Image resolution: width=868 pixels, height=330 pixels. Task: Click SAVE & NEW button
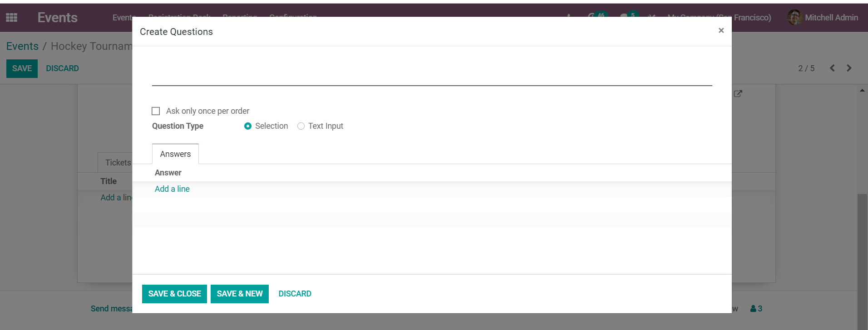[x=240, y=294]
